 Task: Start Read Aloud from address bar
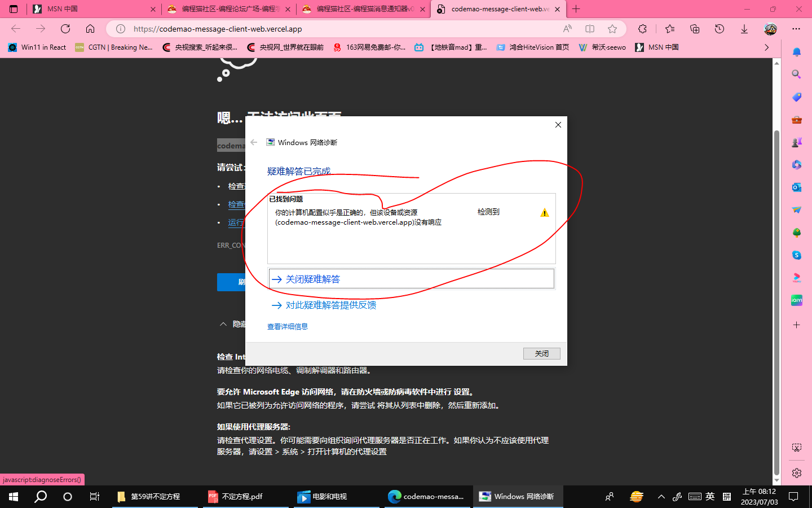567,29
